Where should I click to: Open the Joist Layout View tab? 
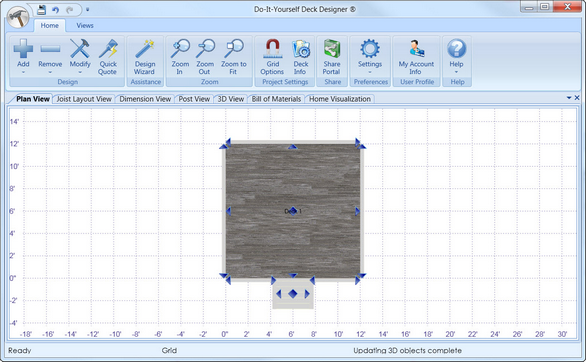(84, 99)
